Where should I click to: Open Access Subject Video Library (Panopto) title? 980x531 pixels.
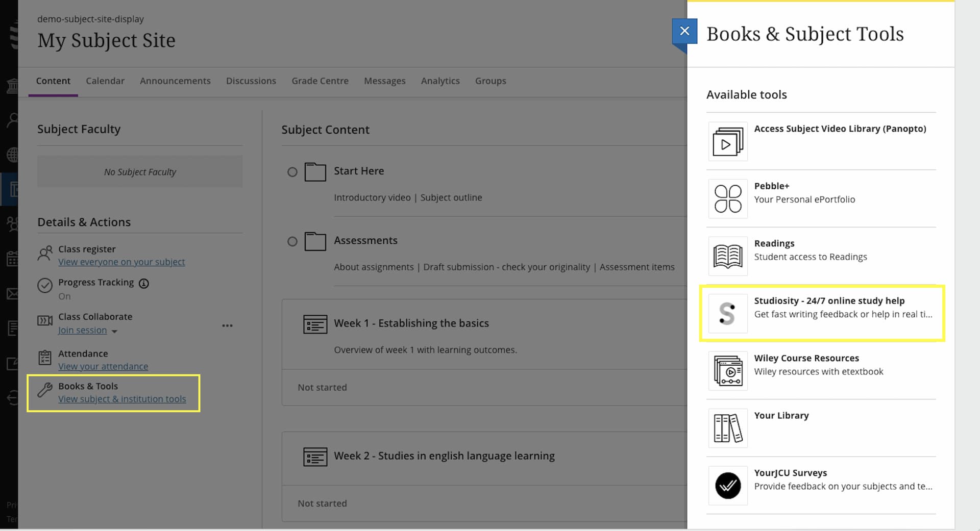pyautogui.click(x=840, y=129)
